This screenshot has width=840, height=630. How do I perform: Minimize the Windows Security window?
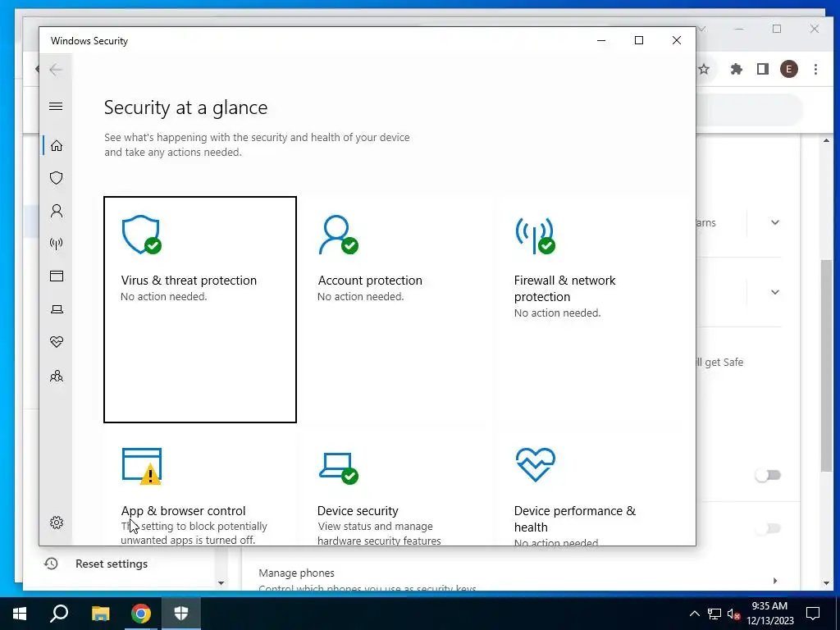point(601,41)
